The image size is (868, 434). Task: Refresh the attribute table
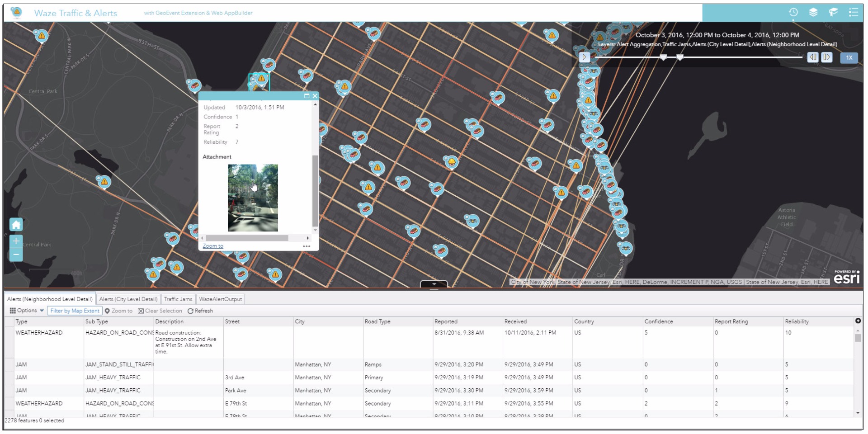point(200,311)
